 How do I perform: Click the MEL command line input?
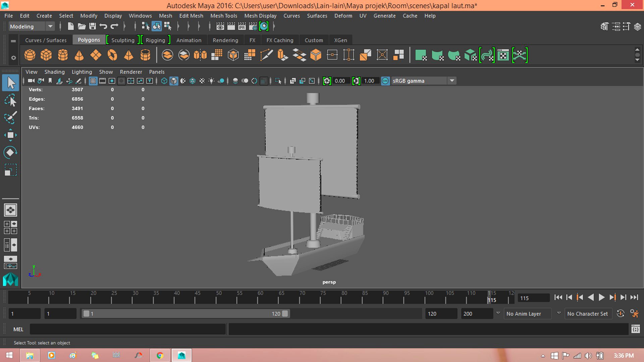pos(127,329)
